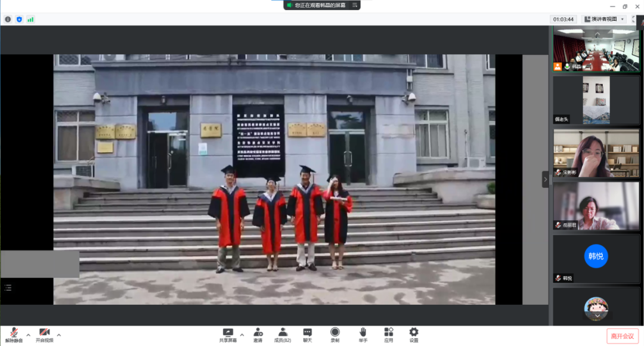Viewport: 644px width, 346px height.
Task: Open the screen share banner menu icon
Action: coord(355,5)
